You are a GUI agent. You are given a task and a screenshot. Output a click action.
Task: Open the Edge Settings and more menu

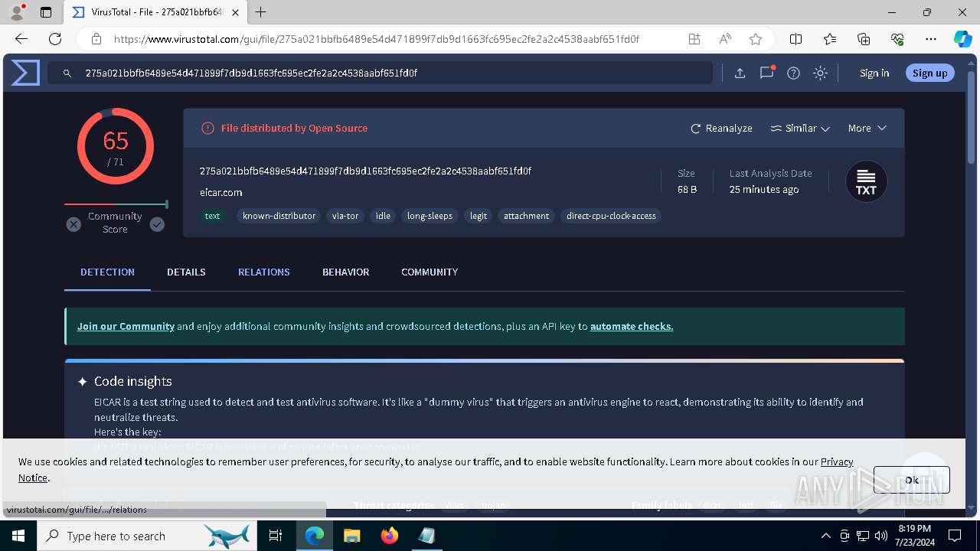(931, 39)
